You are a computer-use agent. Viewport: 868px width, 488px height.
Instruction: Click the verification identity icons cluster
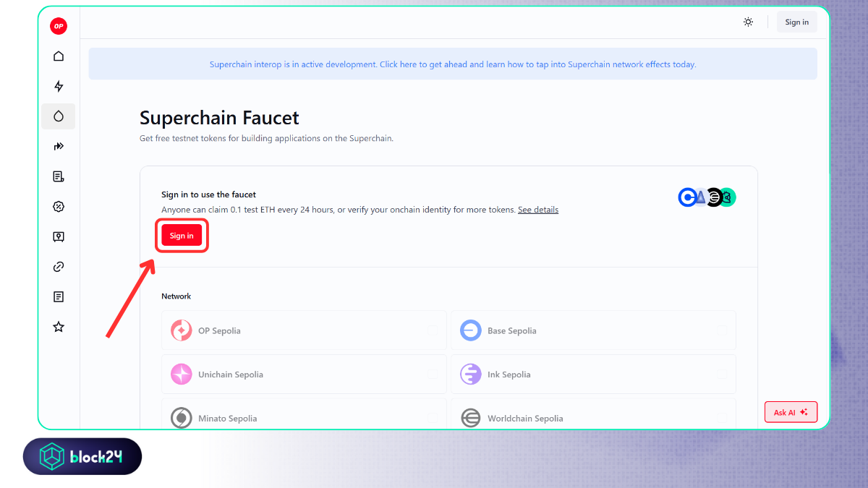(707, 197)
